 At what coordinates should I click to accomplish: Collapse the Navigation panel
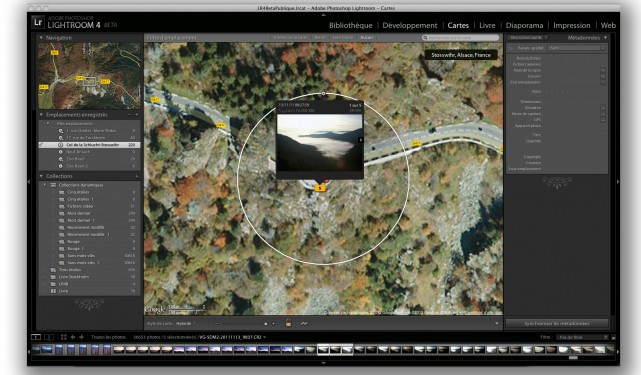[41, 38]
